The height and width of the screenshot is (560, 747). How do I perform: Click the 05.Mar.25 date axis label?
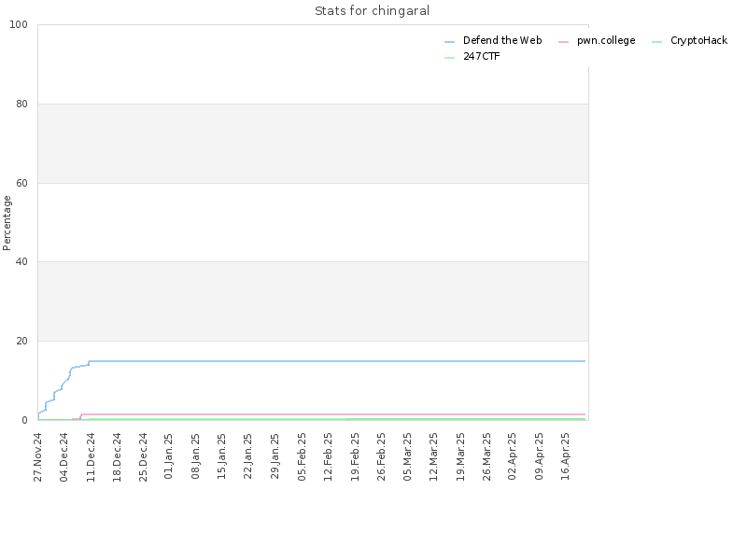[407, 456]
